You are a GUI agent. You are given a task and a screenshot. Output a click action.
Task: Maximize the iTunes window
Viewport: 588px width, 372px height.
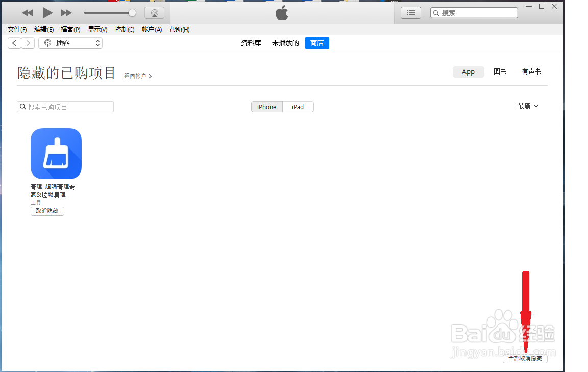point(542,6)
